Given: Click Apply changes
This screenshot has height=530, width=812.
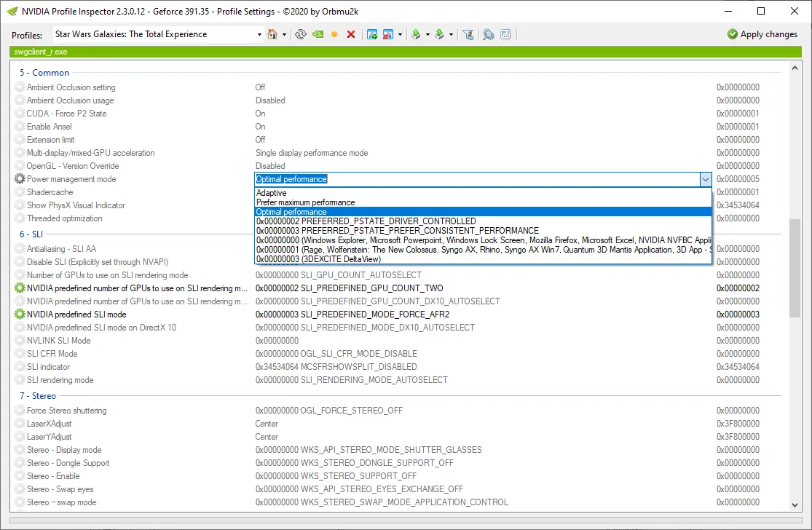Looking at the screenshot, I should click(x=762, y=34).
